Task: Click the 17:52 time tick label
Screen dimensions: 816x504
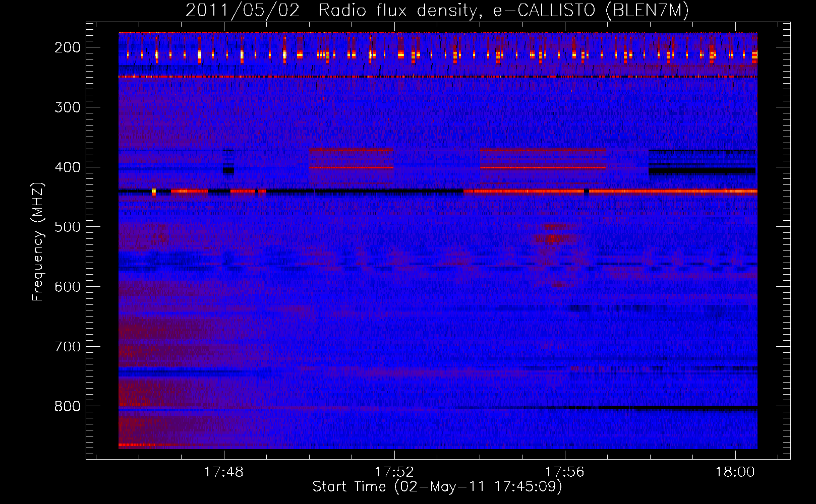Action: click(x=394, y=472)
